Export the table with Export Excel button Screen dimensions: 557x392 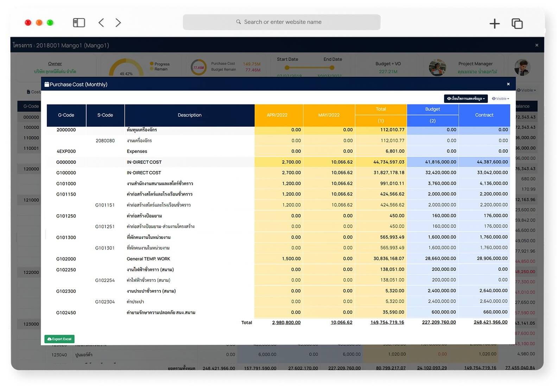click(59, 339)
